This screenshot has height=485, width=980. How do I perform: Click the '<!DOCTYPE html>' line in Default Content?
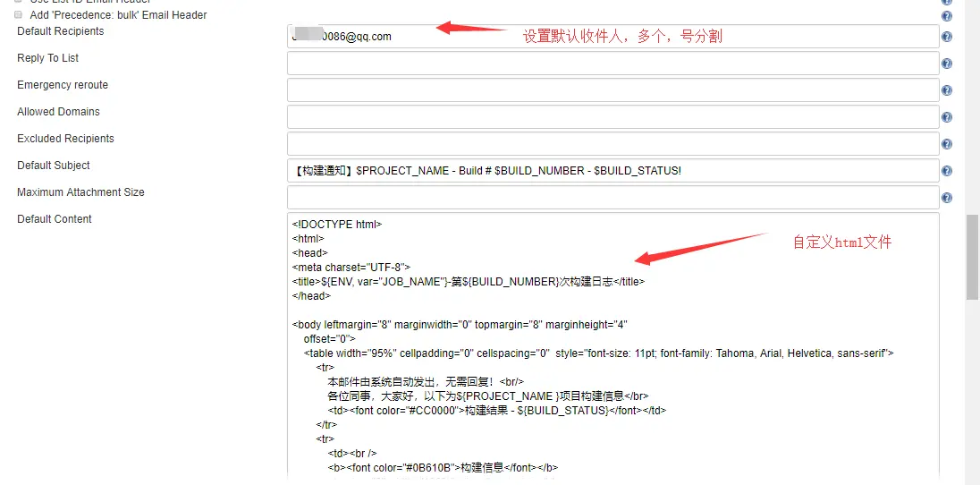coord(337,225)
